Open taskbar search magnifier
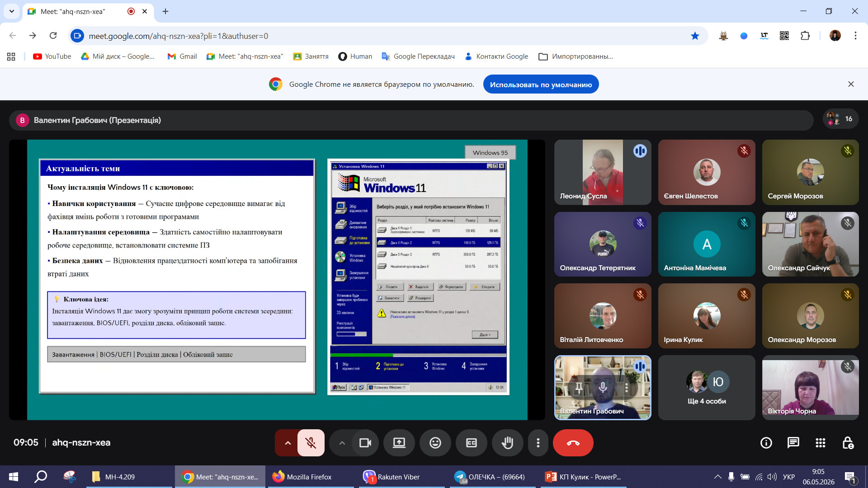This screenshot has height=488, width=868. tap(41, 477)
